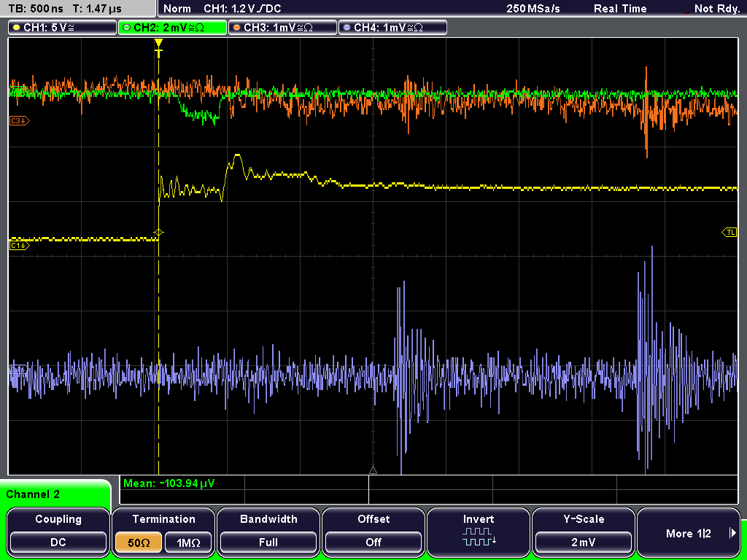
Task: Click the Mean: -103.94 µV measurement
Action: [x=169, y=483]
